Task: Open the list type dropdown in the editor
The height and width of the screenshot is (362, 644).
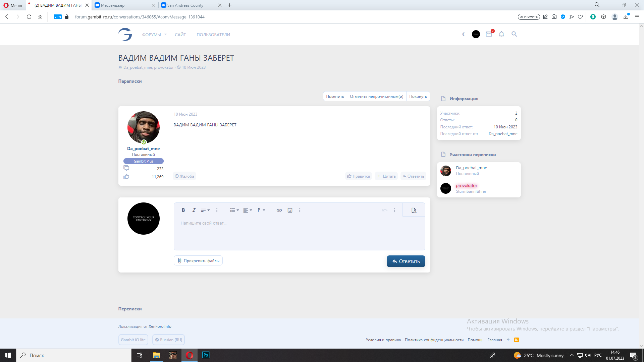Action: pyautogui.click(x=234, y=210)
